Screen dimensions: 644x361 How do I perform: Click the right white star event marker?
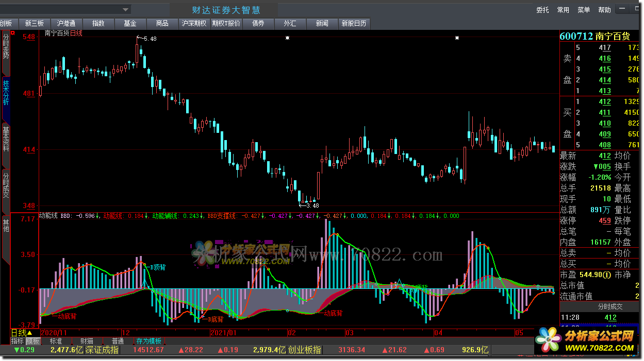pos(457,38)
